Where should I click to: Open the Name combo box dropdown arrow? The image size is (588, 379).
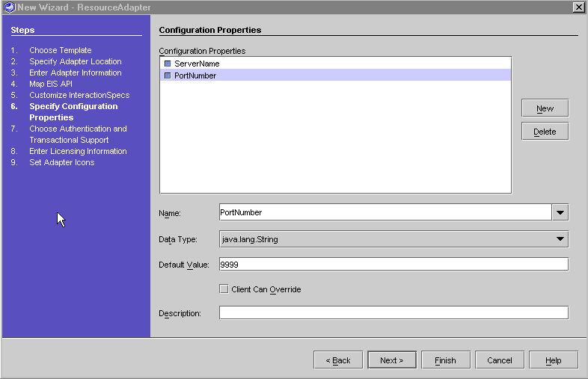(x=560, y=212)
